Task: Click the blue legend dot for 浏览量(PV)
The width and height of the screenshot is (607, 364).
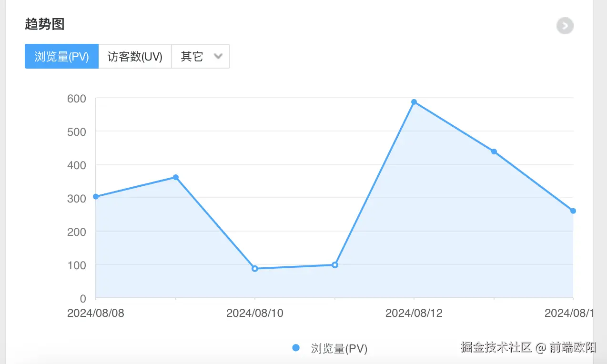Action: 296,348
